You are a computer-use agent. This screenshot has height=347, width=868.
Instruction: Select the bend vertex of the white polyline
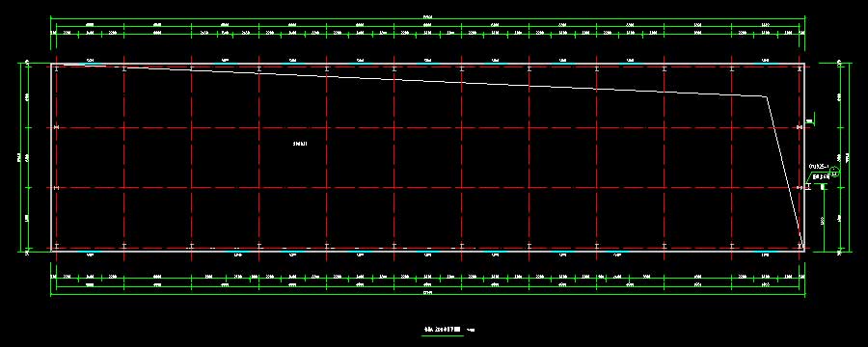click(x=767, y=96)
